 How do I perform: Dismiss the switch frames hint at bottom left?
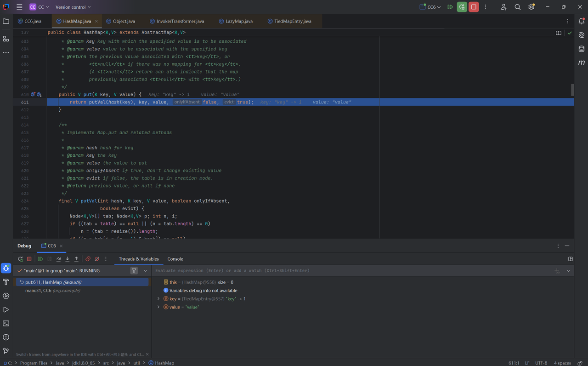pos(147,355)
